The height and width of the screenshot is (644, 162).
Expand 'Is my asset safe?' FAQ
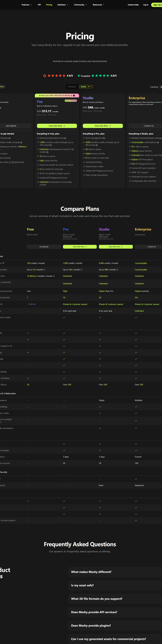(x=115, y=585)
